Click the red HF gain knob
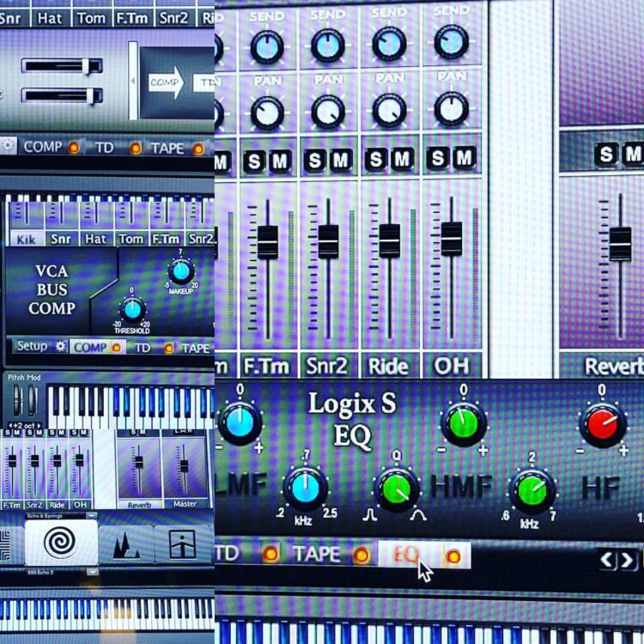 coord(603,423)
